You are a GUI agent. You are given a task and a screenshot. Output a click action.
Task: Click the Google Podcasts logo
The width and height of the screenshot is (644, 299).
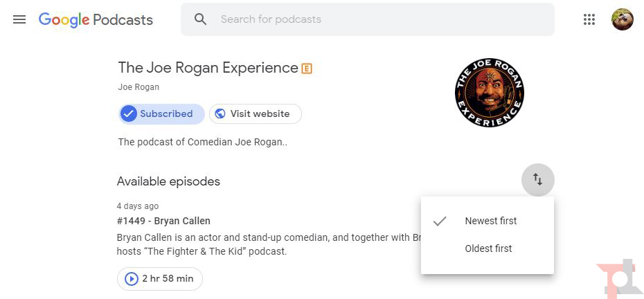[96, 19]
